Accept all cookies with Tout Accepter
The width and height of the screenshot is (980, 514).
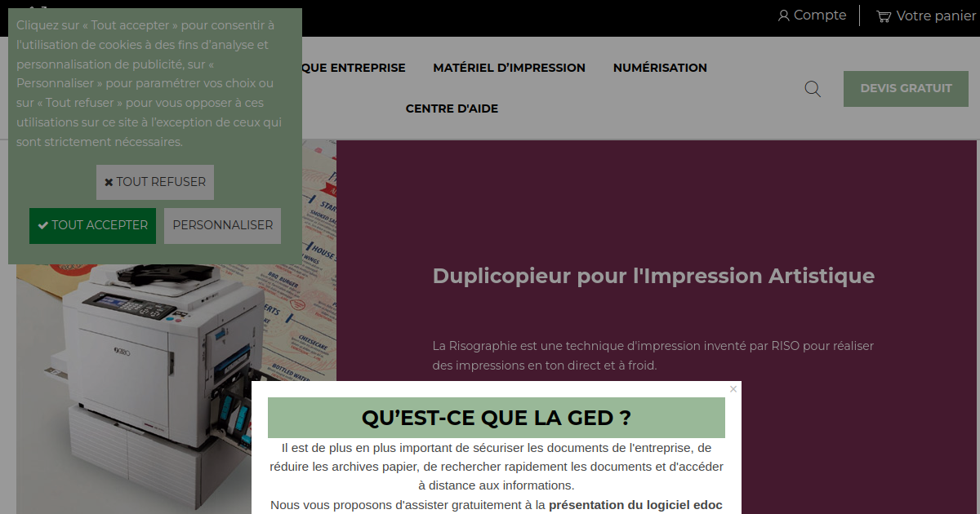point(92,225)
